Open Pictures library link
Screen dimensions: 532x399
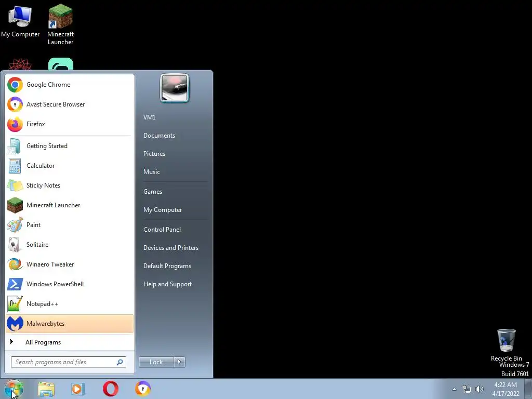(175, 154)
